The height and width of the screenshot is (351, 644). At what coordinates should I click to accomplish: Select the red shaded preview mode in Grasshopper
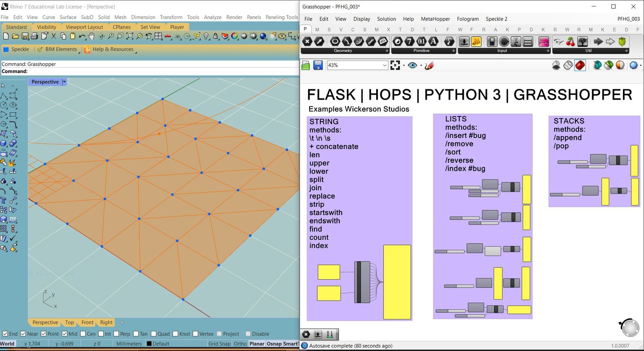pyautogui.click(x=580, y=65)
